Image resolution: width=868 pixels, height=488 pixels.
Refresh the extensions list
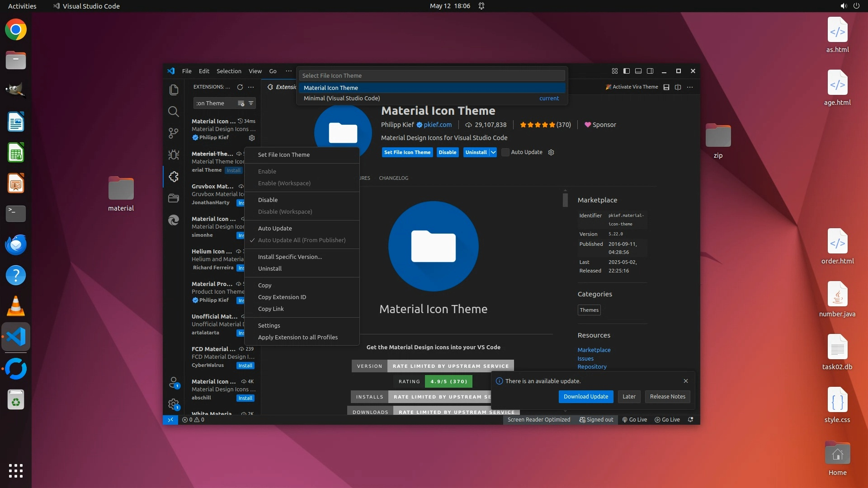[240, 87]
